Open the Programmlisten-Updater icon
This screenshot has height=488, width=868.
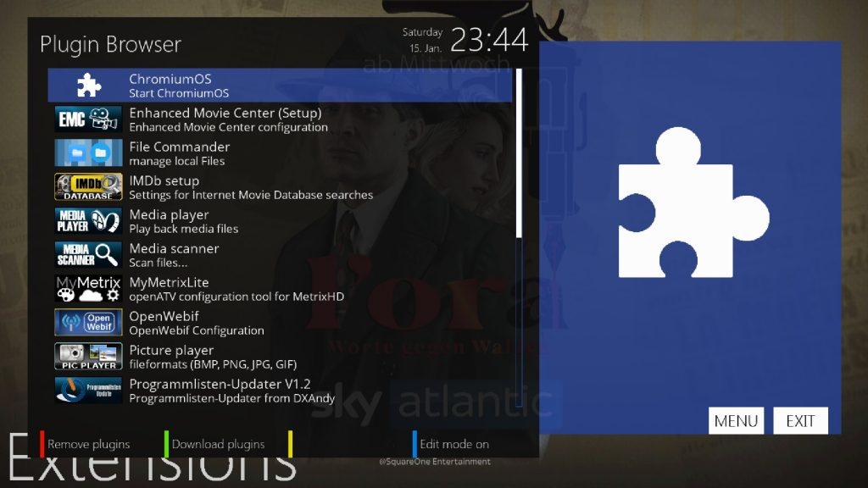[x=87, y=390]
